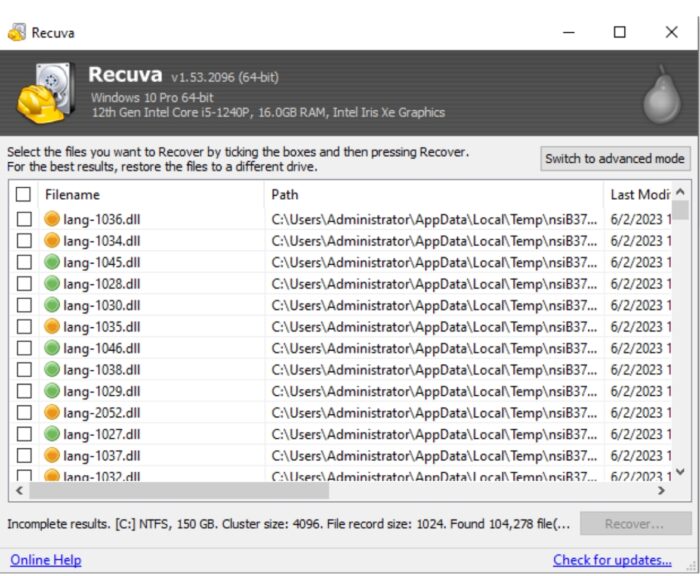Select the lang-1028.dll filename
Viewport: 700px width, 576px height.
(102, 284)
